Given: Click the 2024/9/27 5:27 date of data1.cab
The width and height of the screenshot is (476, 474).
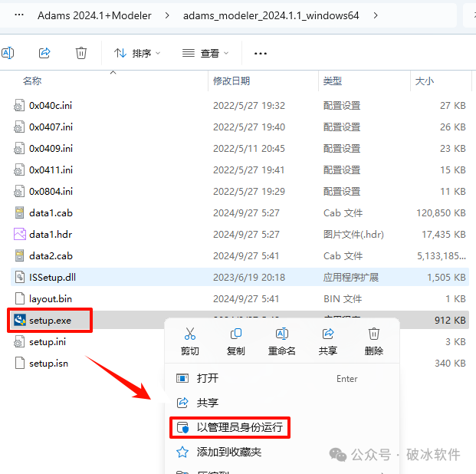Looking at the screenshot, I should coord(246,213).
